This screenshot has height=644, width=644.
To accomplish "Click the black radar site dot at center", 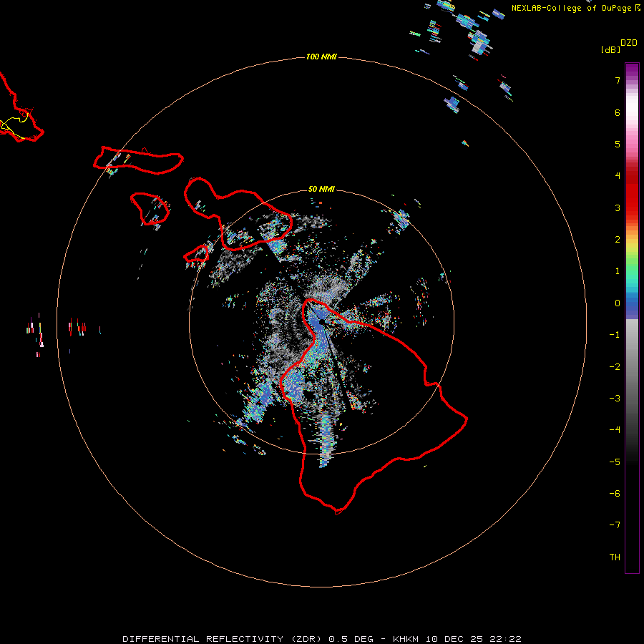I will pos(321,321).
